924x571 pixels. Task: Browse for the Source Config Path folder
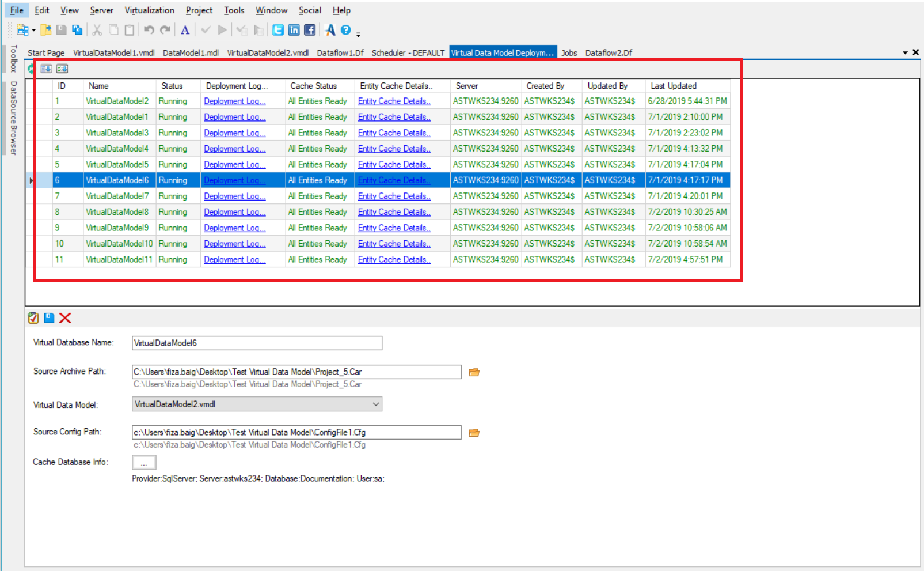(x=474, y=433)
